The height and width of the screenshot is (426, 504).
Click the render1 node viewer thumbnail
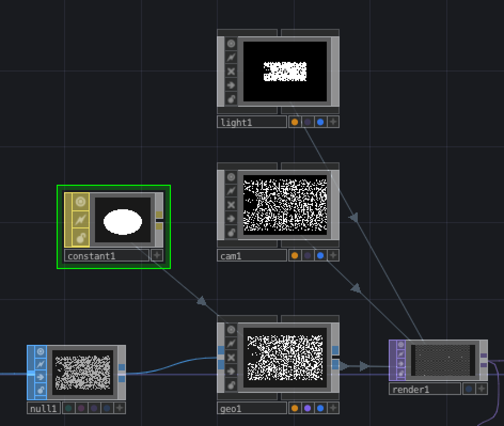443,360
